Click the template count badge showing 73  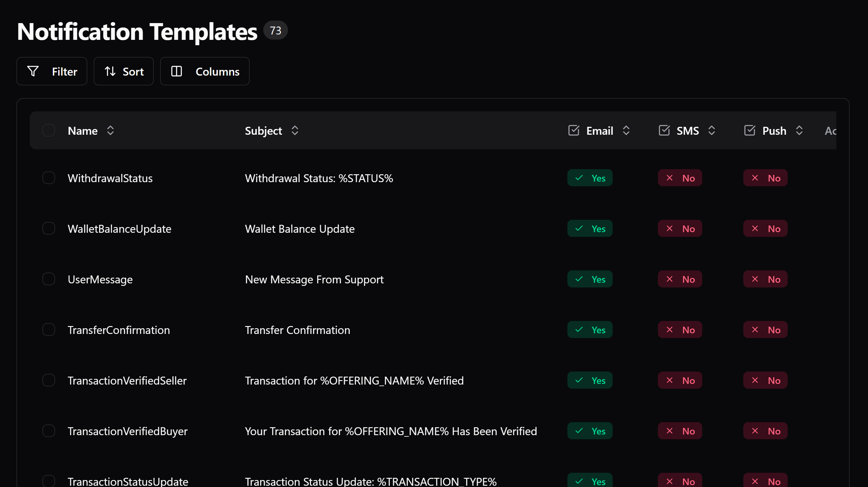[x=275, y=30]
